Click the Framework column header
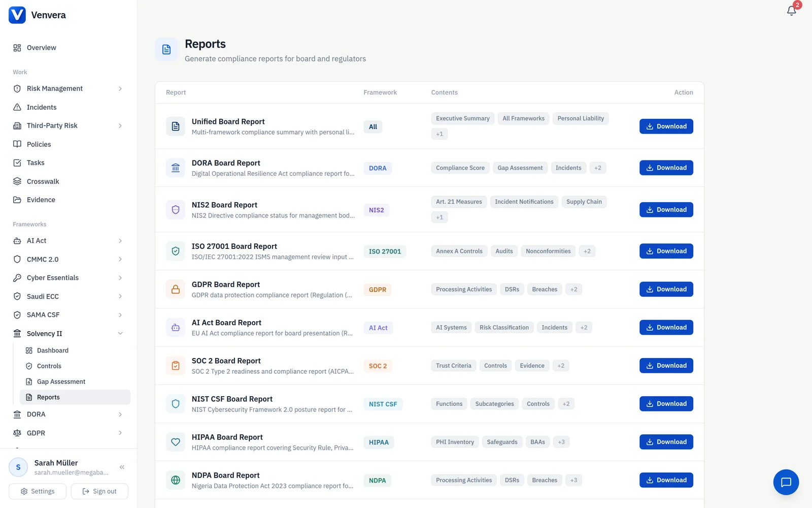 tap(380, 92)
